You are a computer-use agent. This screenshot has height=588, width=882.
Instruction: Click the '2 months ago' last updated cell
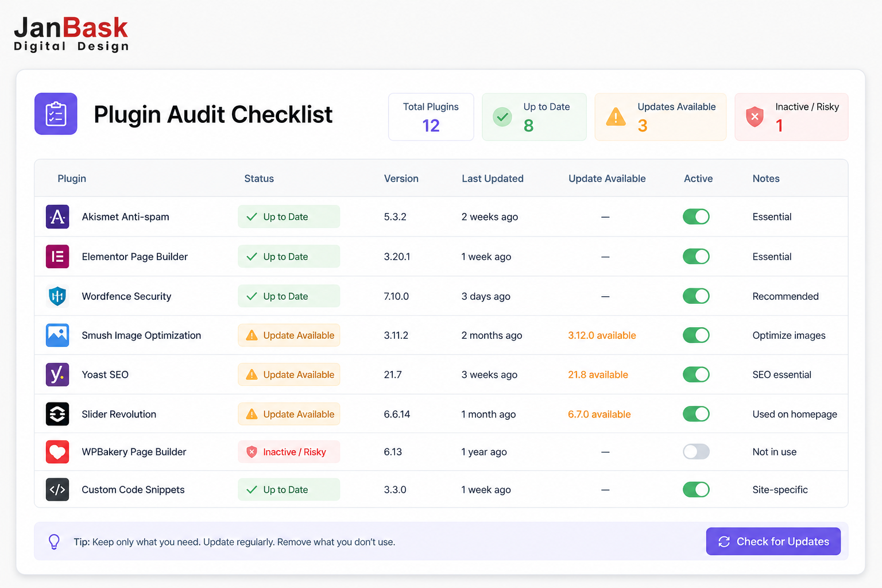point(492,335)
